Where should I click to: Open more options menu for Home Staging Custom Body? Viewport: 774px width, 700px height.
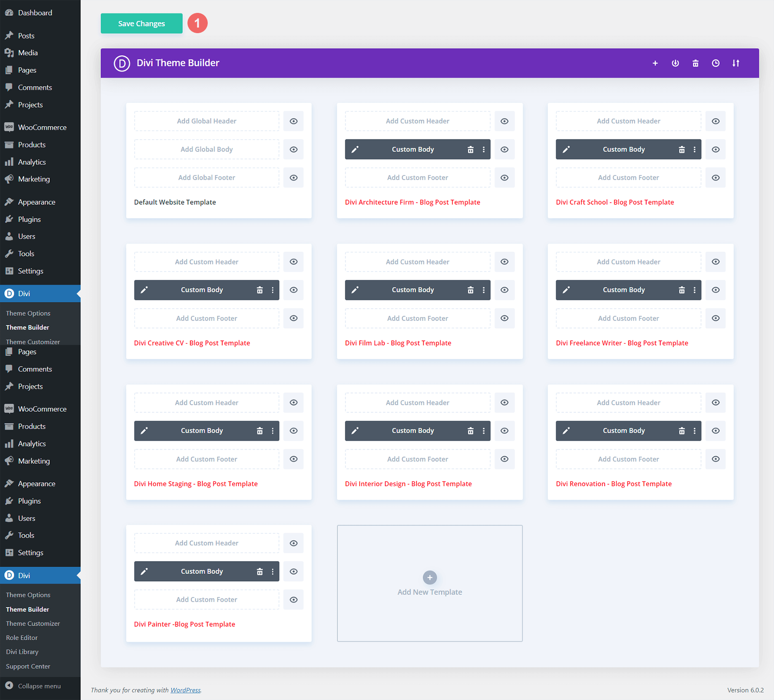pos(273,431)
